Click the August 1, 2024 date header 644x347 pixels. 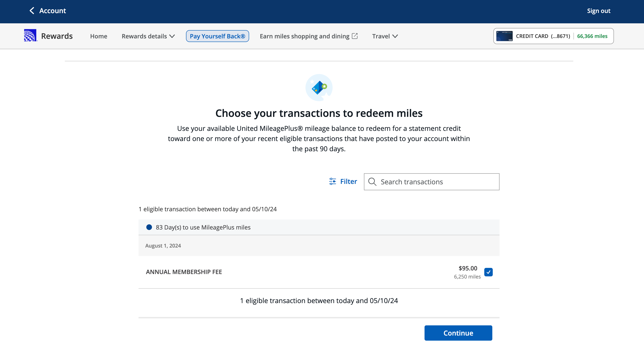pyautogui.click(x=163, y=246)
